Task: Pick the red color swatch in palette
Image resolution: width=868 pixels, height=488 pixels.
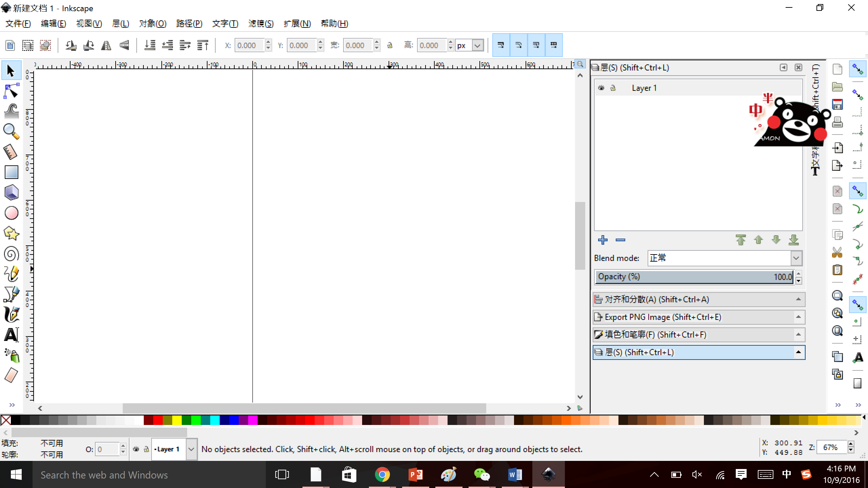Action: pyautogui.click(x=158, y=420)
